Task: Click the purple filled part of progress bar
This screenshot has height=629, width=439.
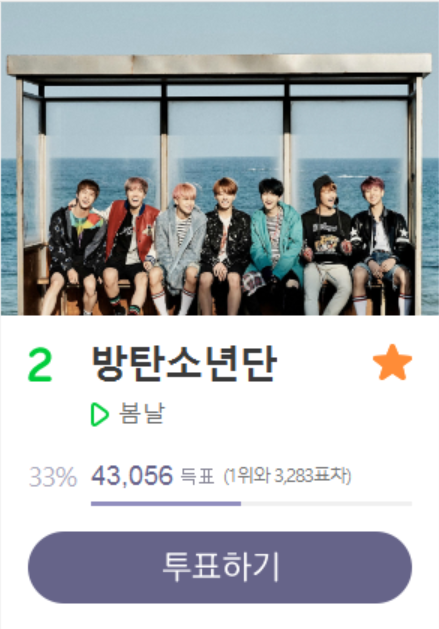Action: [166, 503]
